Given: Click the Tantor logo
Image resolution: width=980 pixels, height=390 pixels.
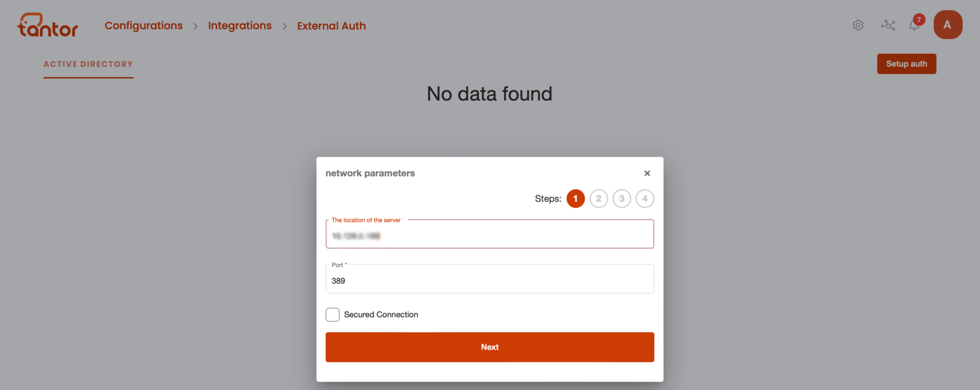Looking at the screenshot, I should pos(48,25).
